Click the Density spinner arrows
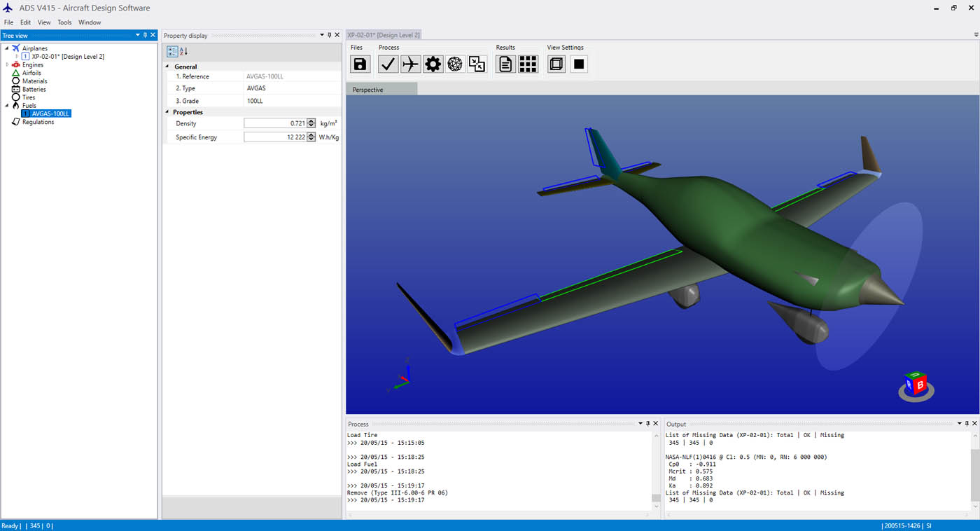This screenshot has height=531, width=980. pos(311,123)
